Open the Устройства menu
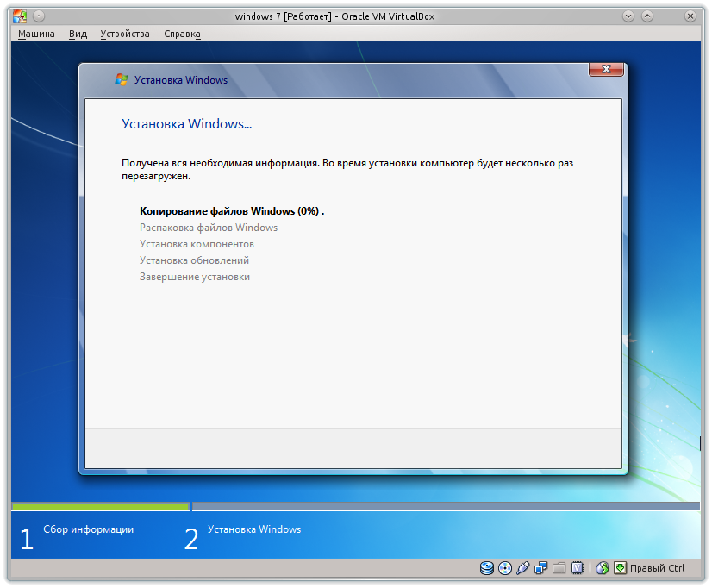Image resolution: width=712 pixels, height=588 pixels. (126, 34)
